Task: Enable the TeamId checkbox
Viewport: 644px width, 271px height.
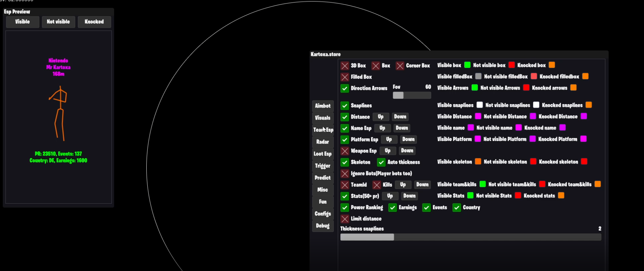Action: 345,185
